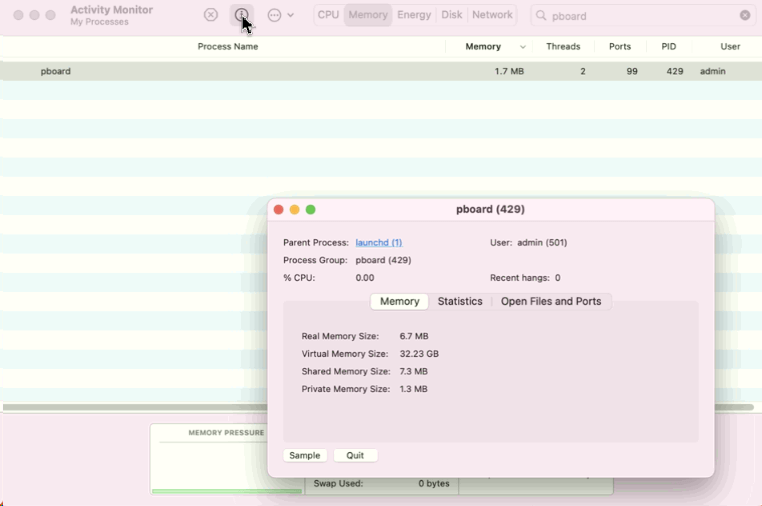Click the Swap Used 0 bytes value

(x=433, y=484)
